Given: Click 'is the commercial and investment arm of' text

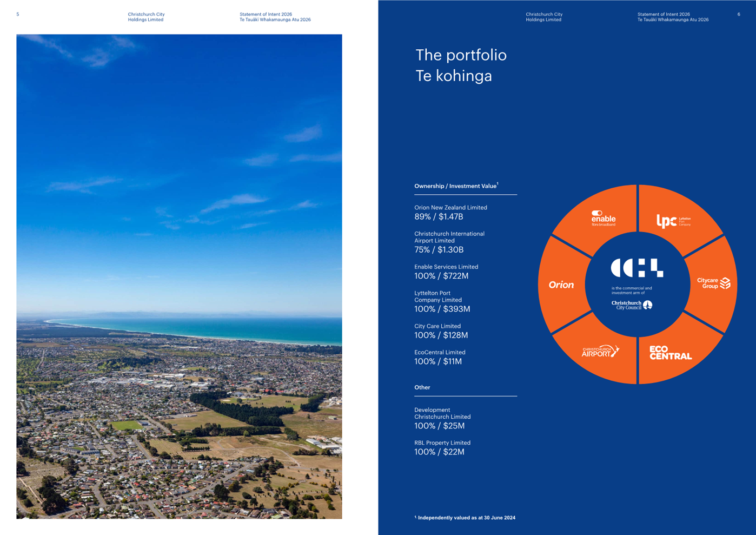Looking at the screenshot, I should (632, 290).
